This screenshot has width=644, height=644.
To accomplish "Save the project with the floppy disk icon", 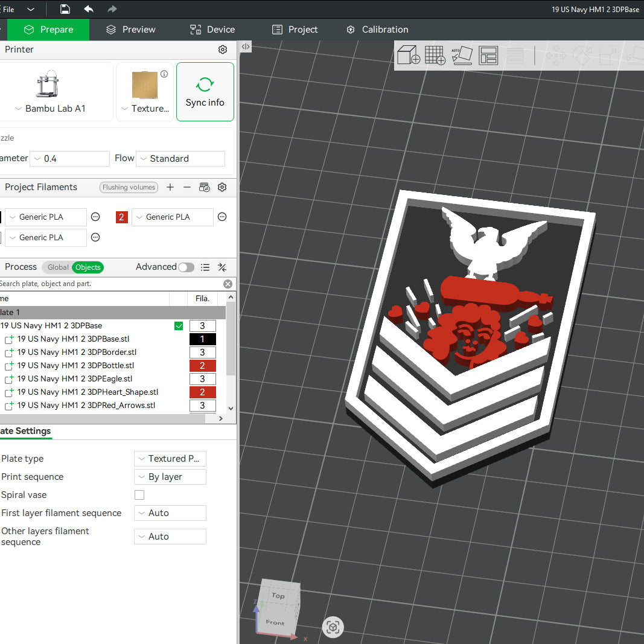I will click(65, 9).
